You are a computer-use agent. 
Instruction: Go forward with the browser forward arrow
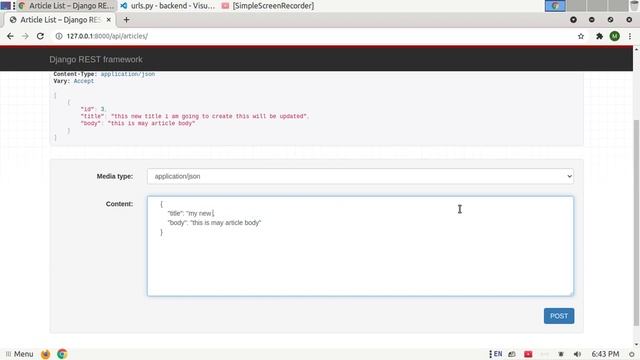click(x=25, y=36)
